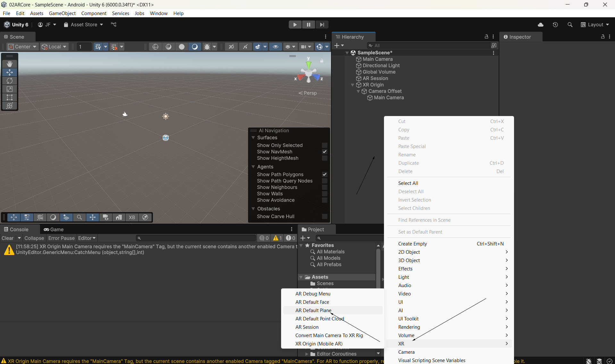Switch to the Game tab
Screen dimensions: 615x364
(x=54, y=229)
